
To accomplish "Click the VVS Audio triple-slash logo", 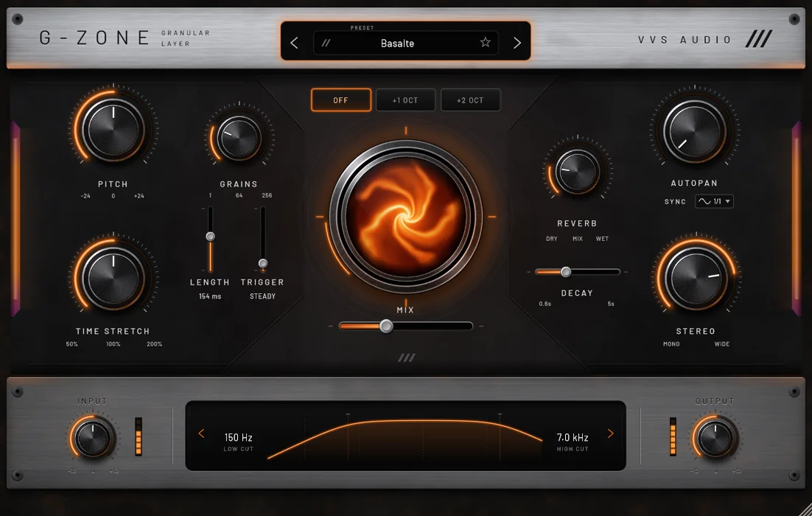I will 759,39.
